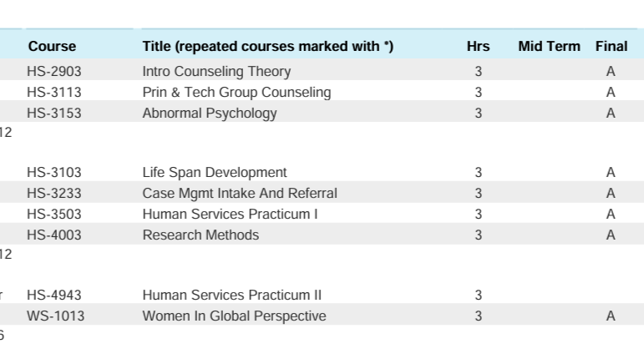Click Human Services Practicum I title

click(x=231, y=215)
